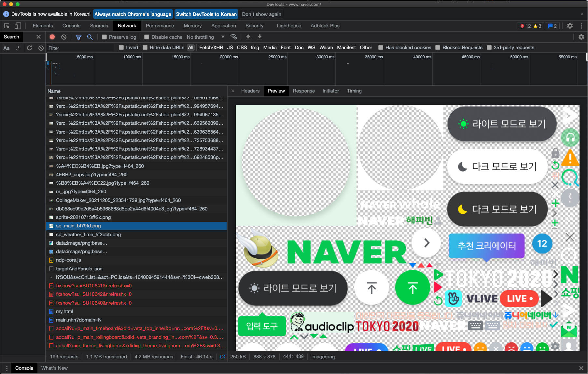The width and height of the screenshot is (588, 374).
Task: Toggle regular expression in search
Action: [18, 48]
